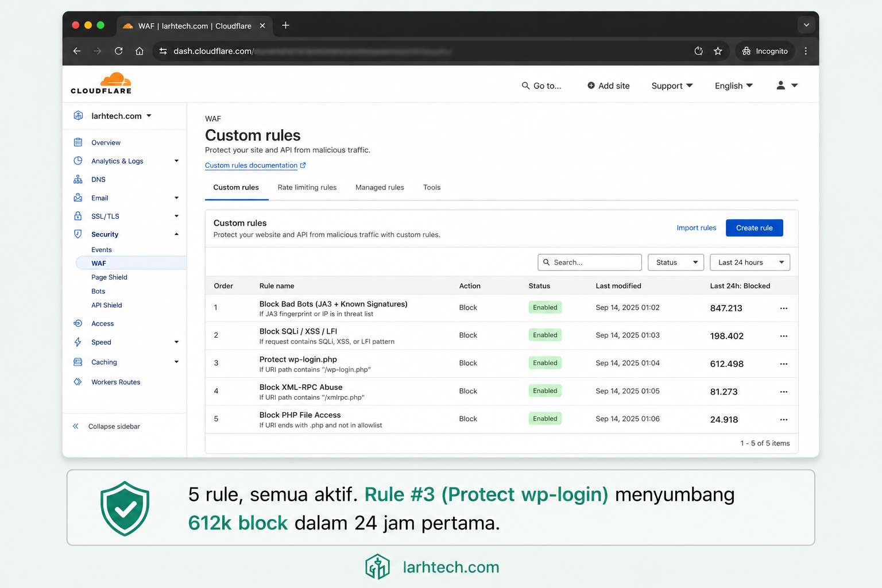Image resolution: width=882 pixels, height=588 pixels.
Task: Click the Incognito indicator button
Action: pyautogui.click(x=765, y=51)
